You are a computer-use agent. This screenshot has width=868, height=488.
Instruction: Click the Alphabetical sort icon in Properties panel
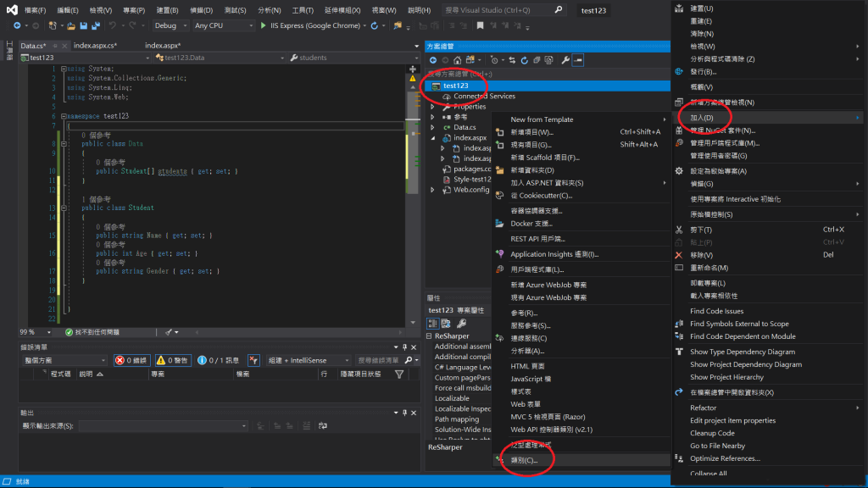click(446, 323)
